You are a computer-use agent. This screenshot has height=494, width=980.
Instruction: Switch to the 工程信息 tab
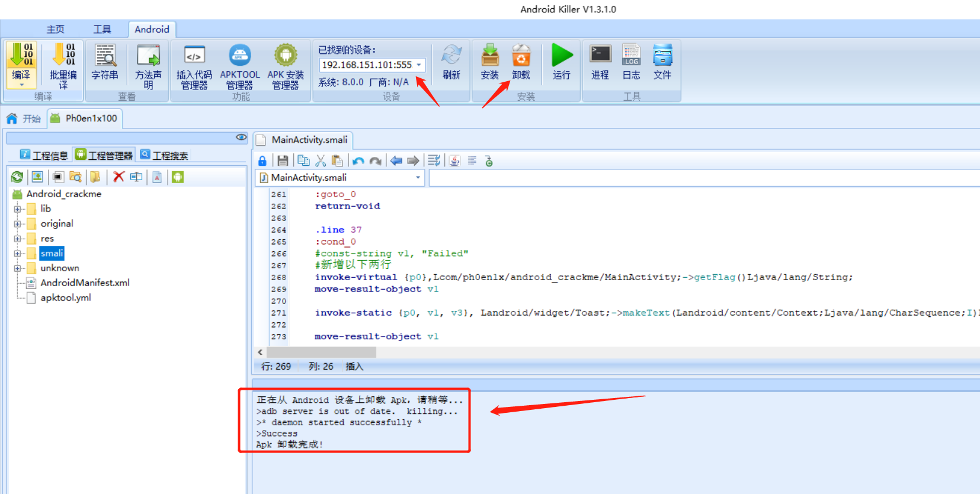click(x=44, y=155)
